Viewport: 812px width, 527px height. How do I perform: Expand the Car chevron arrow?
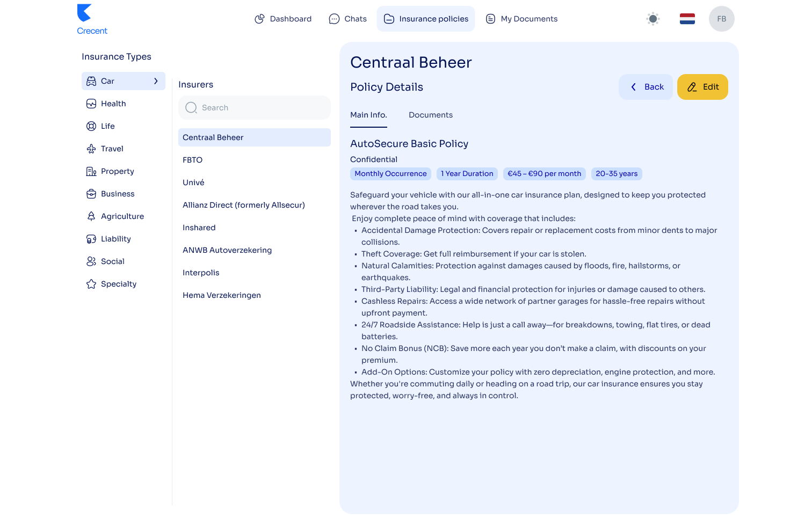[x=156, y=81]
